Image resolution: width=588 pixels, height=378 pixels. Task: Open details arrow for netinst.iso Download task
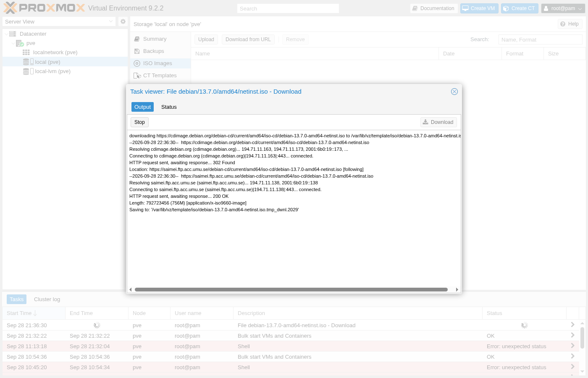pos(572,325)
